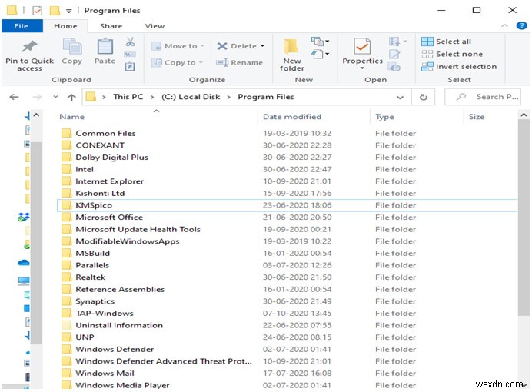Sort by the Size column header
Image resolution: width=532 pixels, height=392 pixels.
[477, 117]
